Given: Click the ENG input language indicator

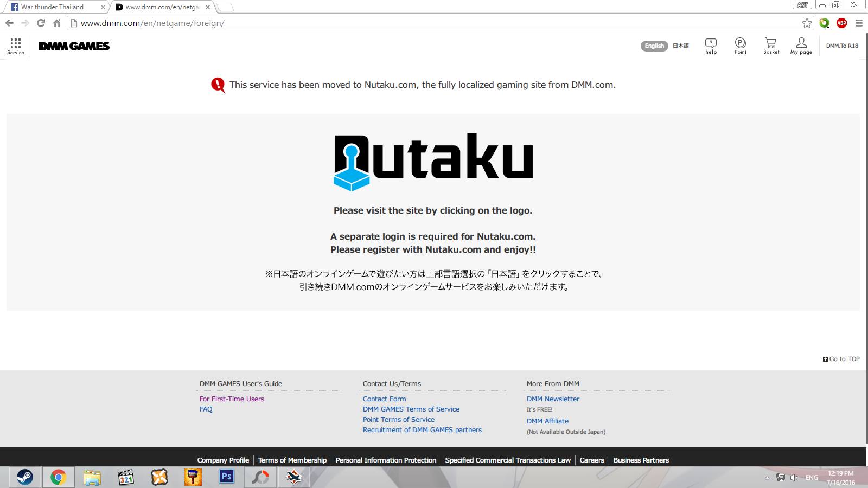Looking at the screenshot, I should (x=812, y=478).
